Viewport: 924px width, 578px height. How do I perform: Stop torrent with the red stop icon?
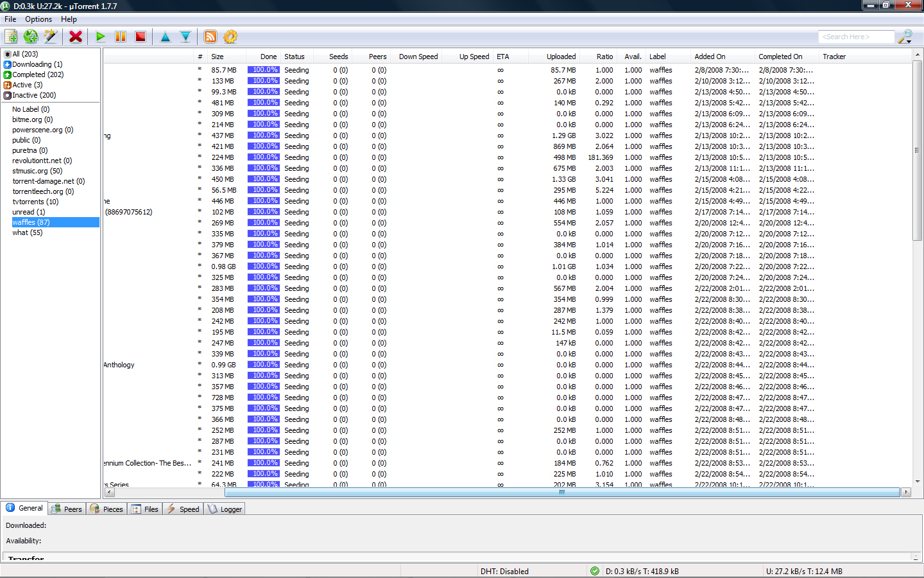141,37
